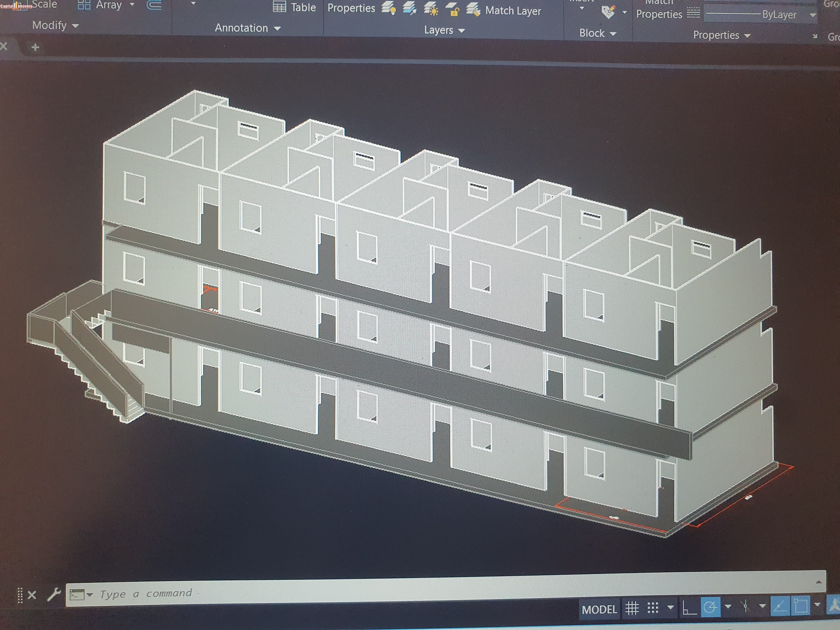840x630 pixels.
Task: Insert a Table from the Annotation panel
Action: pos(295,7)
